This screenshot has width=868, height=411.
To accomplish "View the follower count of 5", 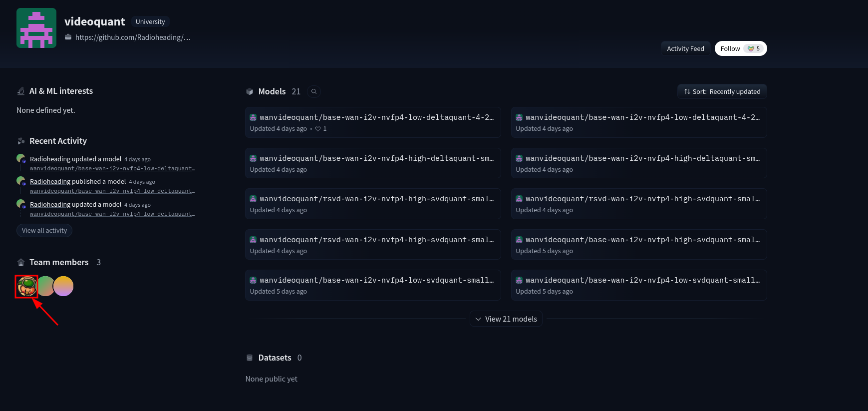I will point(754,48).
